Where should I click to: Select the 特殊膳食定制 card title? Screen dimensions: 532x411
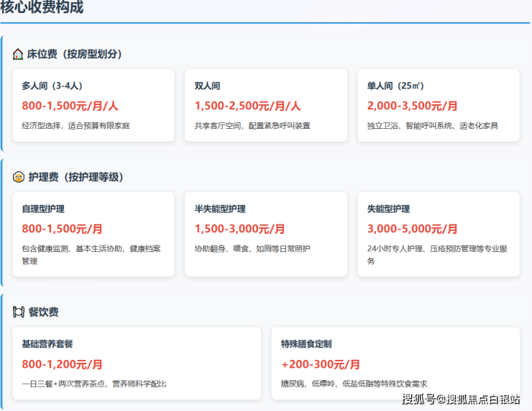tap(306, 344)
